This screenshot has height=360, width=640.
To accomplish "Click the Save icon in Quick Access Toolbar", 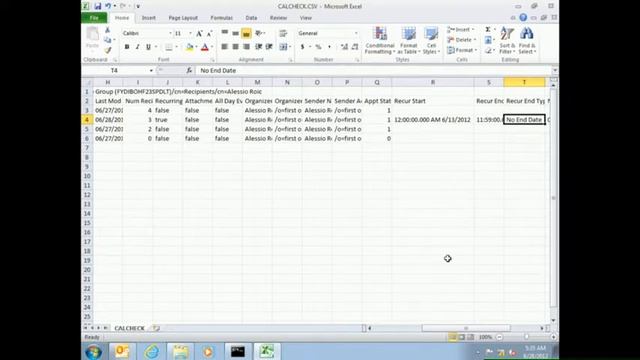I will (x=98, y=6).
